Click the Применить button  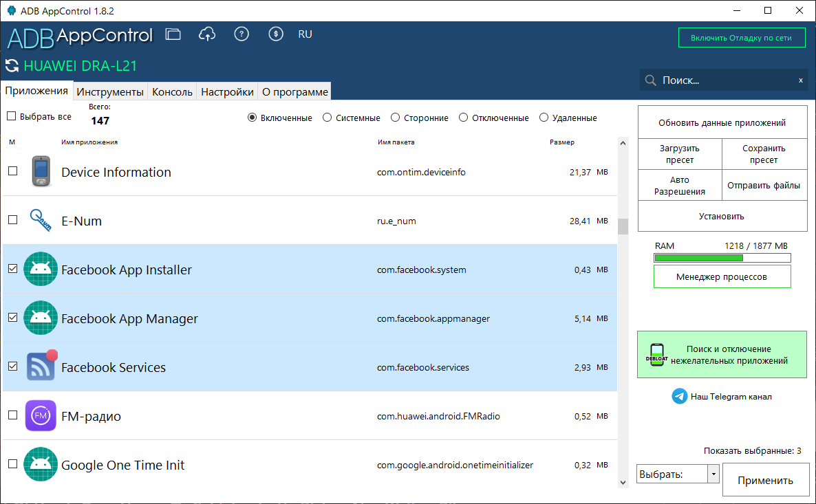click(766, 480)
